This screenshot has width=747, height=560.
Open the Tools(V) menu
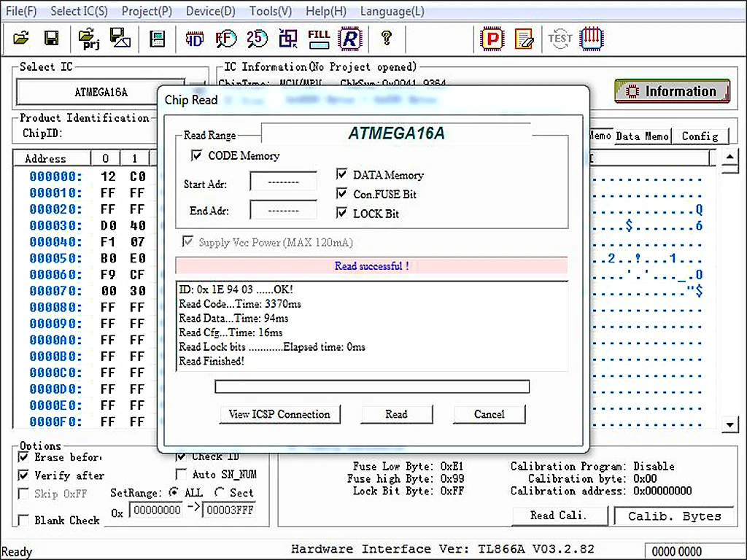click(x=271, y=11)
